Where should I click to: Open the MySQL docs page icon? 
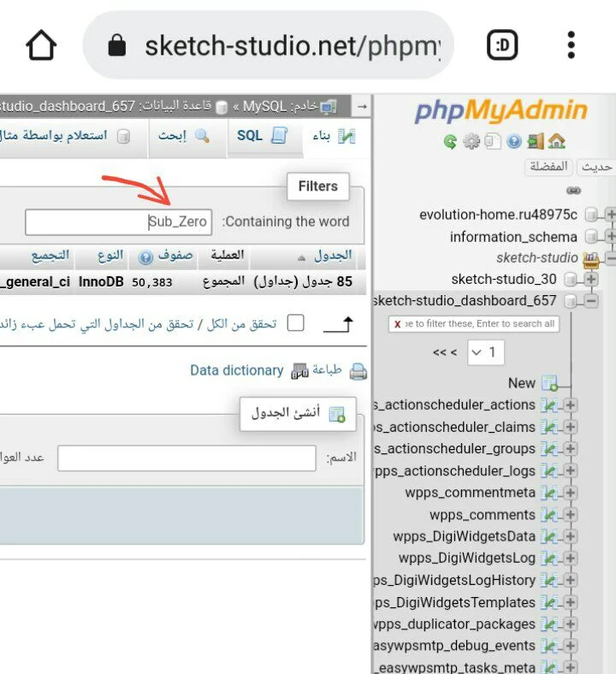click(493, 141)
